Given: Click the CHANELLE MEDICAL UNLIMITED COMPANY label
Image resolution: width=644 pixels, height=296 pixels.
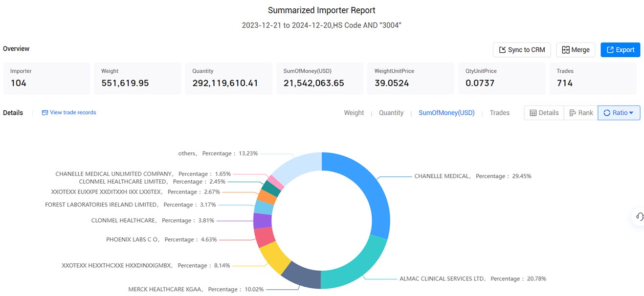Looking at the screenshot, I should coord(143,173).
